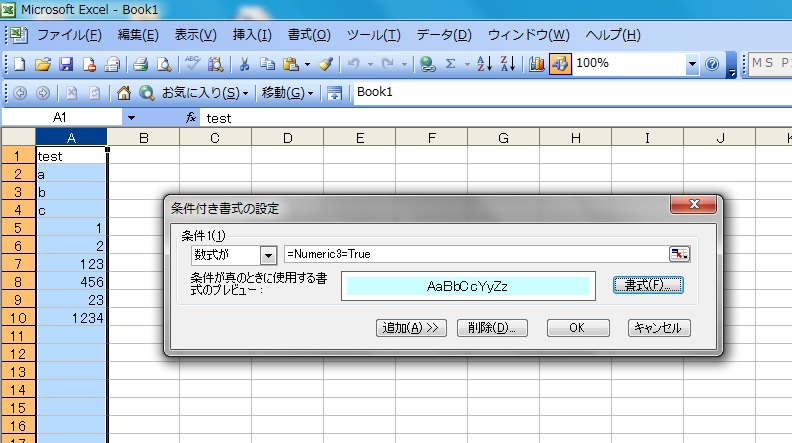Open the Name Box dropdown arrow
The image size is (792, 443).
pyautogui.click(x=131, y=118)
